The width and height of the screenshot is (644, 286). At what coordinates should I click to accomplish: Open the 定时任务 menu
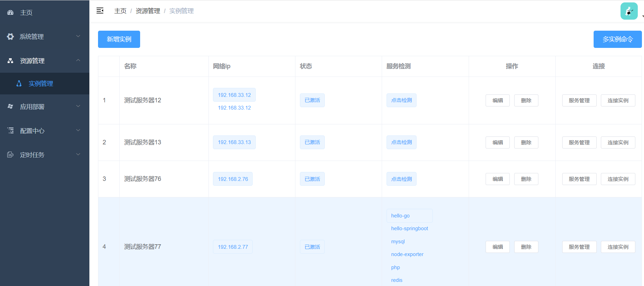[45, 155]
